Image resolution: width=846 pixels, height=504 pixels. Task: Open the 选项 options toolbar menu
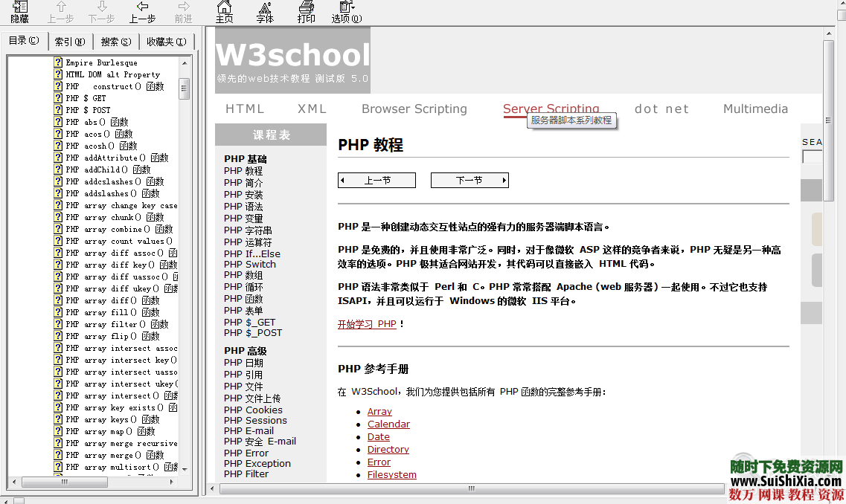(x=347, y=11)
